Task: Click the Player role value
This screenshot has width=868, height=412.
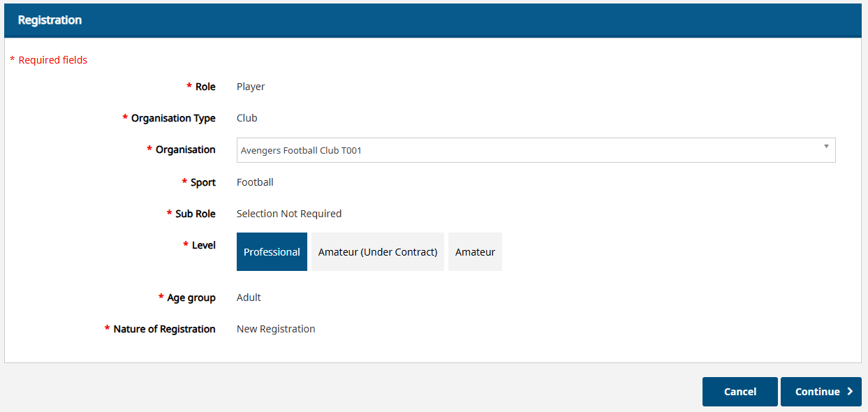Action: click(251, 87)
